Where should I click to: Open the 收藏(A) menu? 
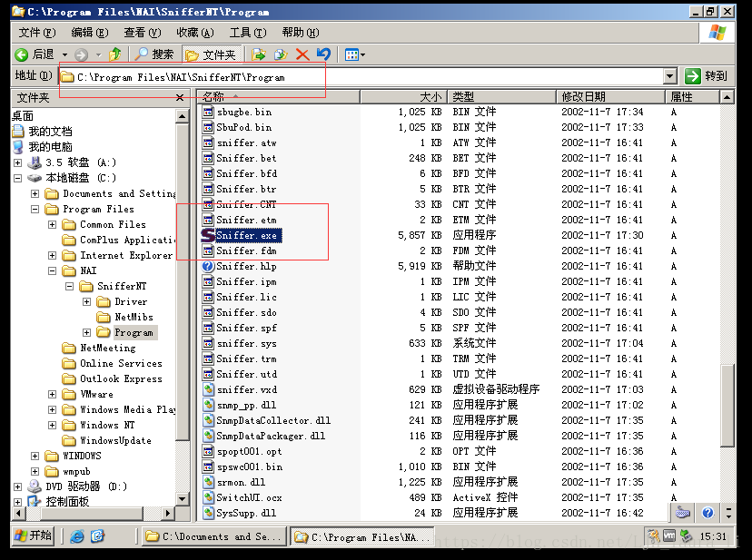[x=195, y=33]
